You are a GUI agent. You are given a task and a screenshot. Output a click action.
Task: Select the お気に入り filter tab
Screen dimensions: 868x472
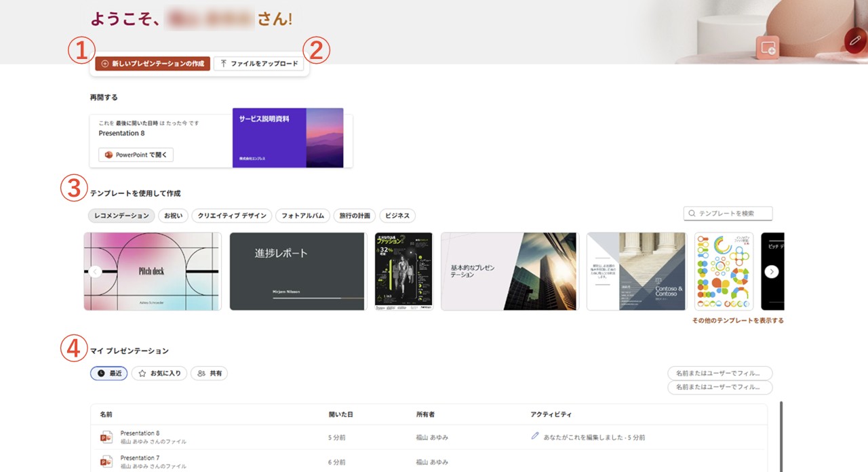(159, 373)
